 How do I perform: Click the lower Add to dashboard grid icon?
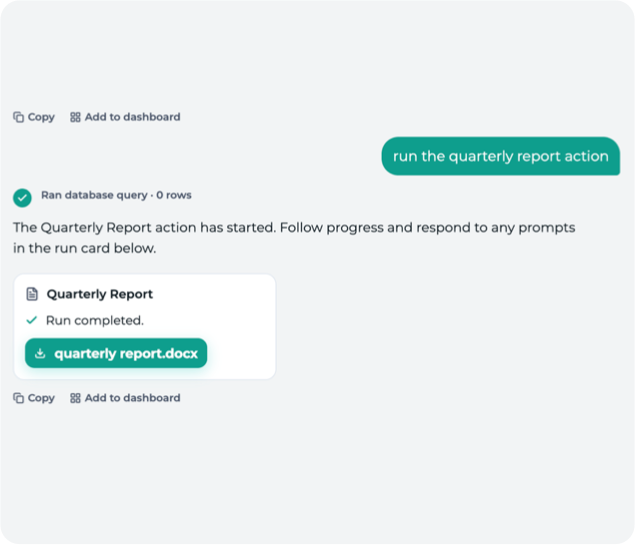point(75,398)
